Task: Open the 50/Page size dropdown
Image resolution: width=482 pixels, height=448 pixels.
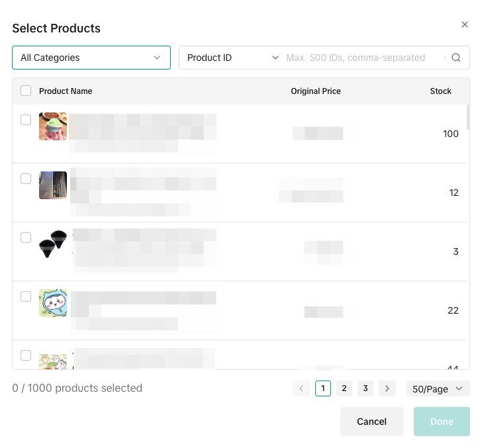Action: click(x=438, y=388)
